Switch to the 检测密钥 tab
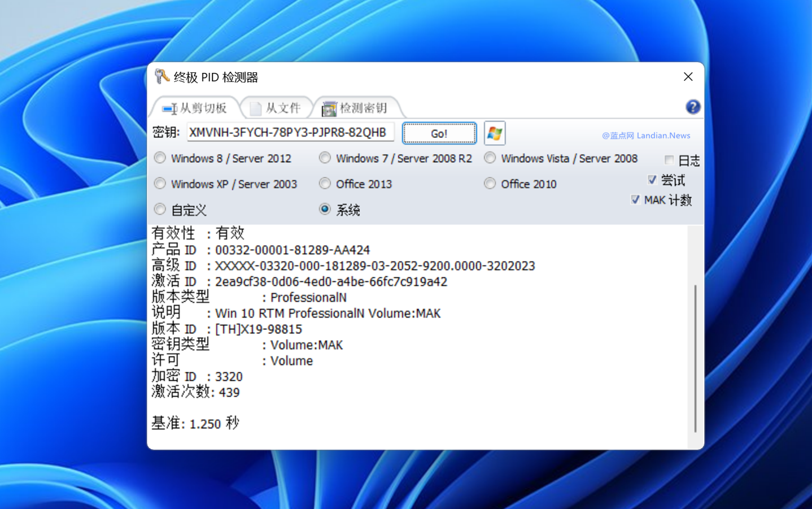 tap(356, 108)
